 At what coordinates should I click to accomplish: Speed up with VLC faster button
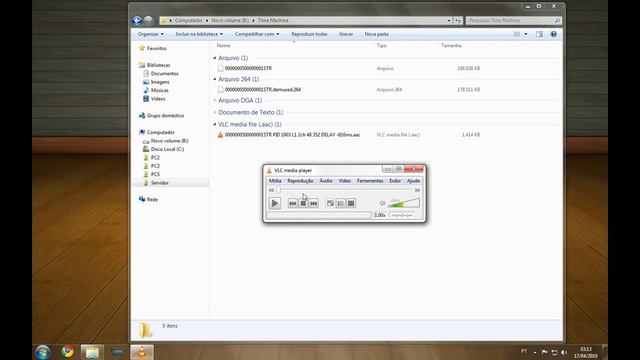click(x=417, y=190)
